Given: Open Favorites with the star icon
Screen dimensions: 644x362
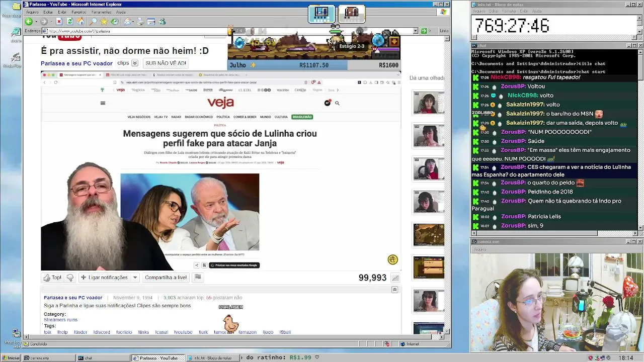Looking at the screenshot, I should coord(104,22).
